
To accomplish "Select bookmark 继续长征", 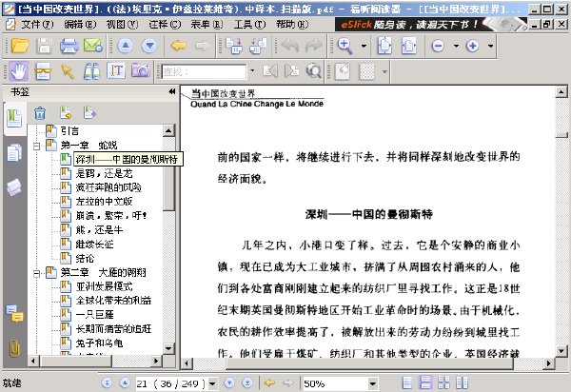I will coord(94,245).
